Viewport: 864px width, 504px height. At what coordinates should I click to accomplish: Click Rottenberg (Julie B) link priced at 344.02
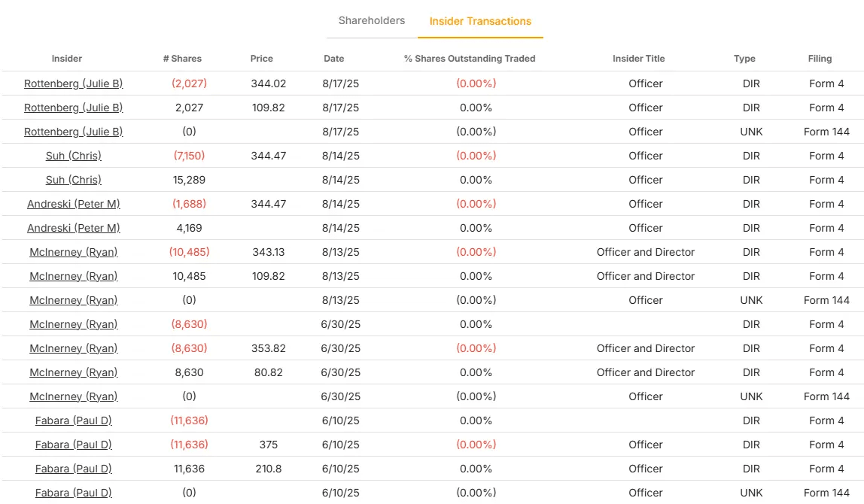(74, 83)
